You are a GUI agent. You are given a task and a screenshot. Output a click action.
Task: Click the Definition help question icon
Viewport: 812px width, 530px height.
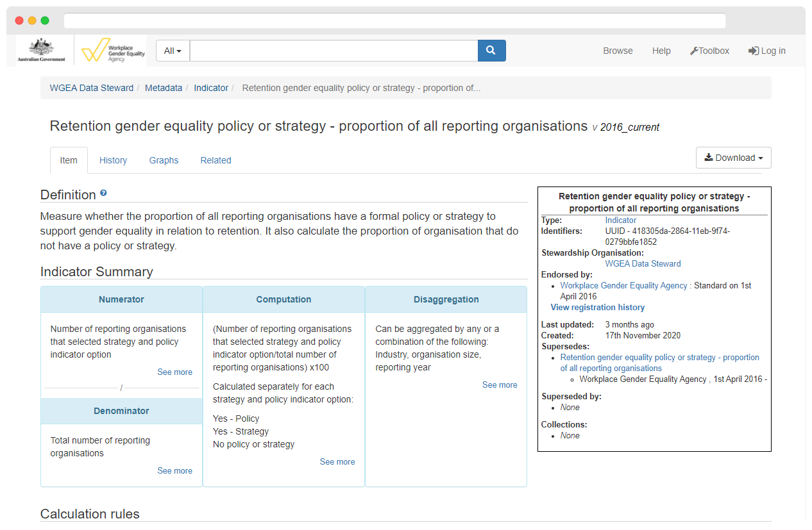tap(103, 193)
